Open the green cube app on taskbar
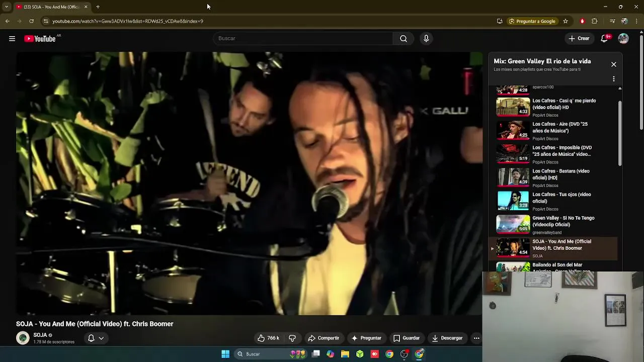Image resolution: width=644 pixels, height=362 pixels. [x=360, y=354]
